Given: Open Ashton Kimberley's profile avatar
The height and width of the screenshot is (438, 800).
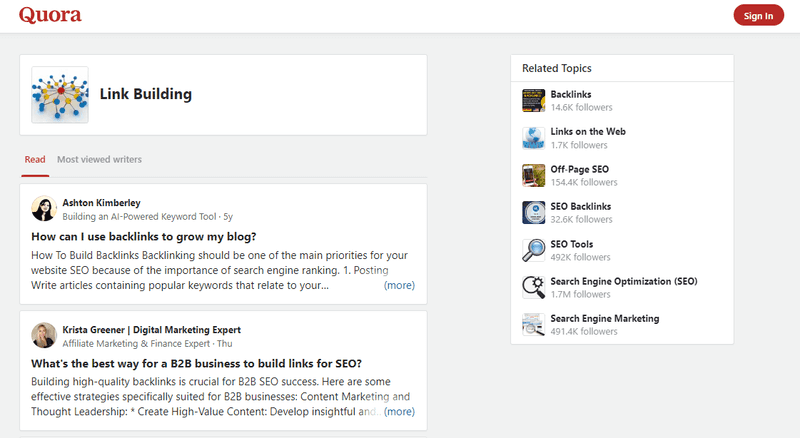Looking at the screenshot, I should [x=44, y=209].
